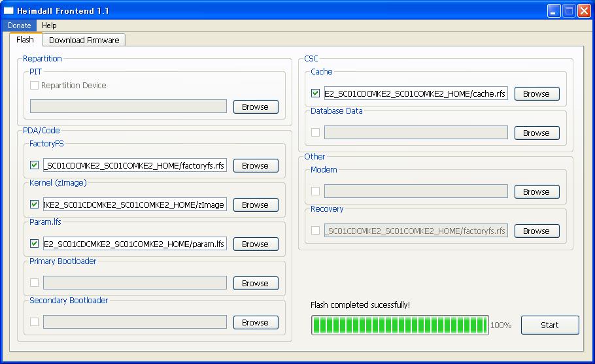Switch to the Flash tab
Screen dimensions: 595x364
click(25, 39)
